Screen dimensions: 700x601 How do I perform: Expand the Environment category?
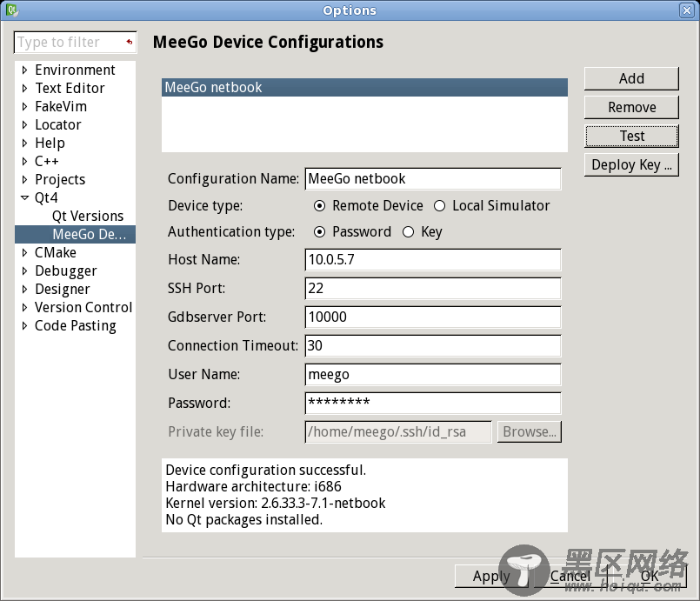[24, 70]
